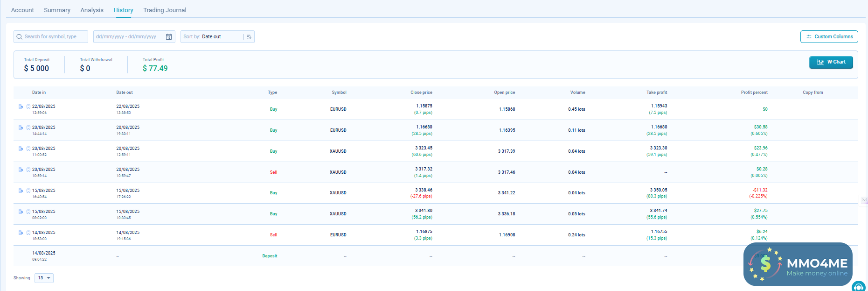Toggle bookmark on 20/08/2025 11:00:52 trade
The image size is (868, 291).
(28, 149)
